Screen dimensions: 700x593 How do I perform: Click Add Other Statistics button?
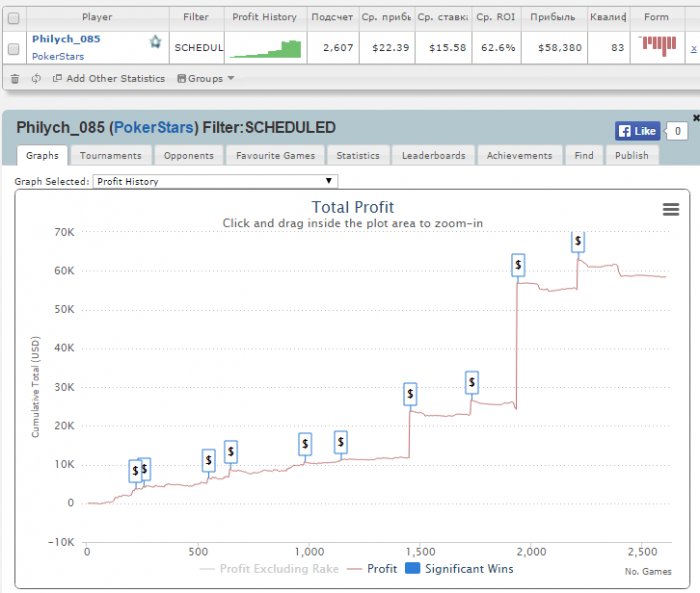pos(109,79)
